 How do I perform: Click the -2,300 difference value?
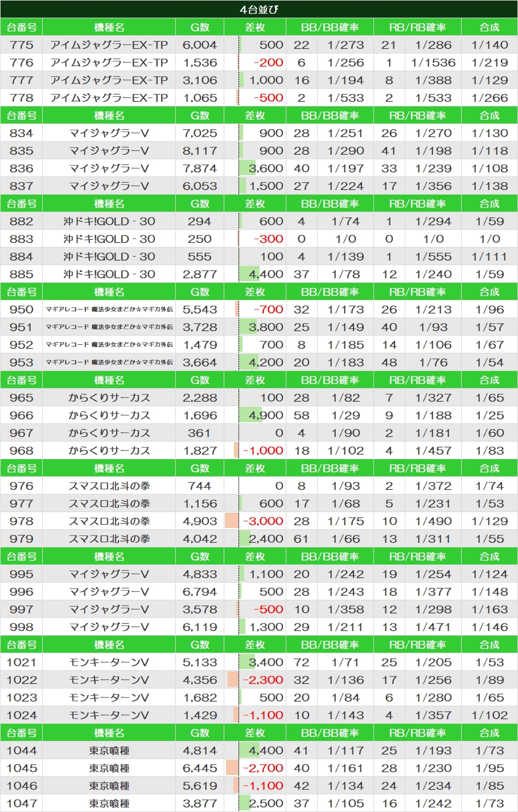pos(263,680)
